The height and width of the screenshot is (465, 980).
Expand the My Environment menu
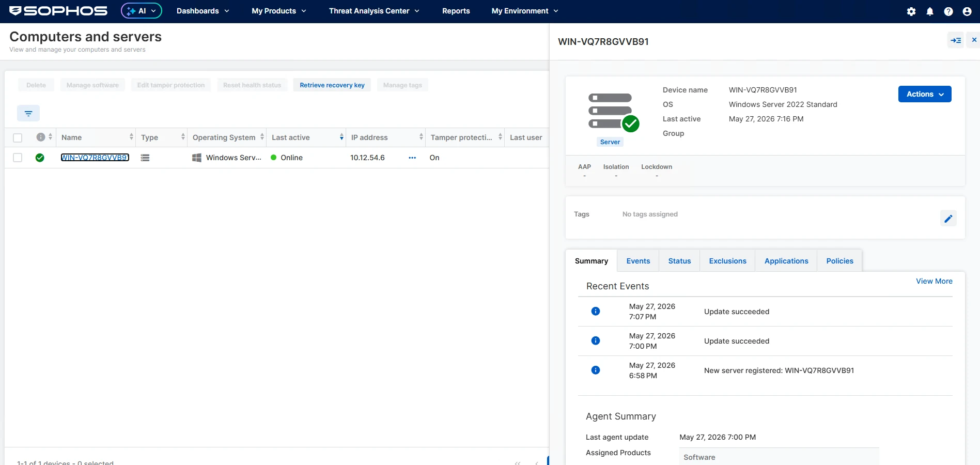525,11
